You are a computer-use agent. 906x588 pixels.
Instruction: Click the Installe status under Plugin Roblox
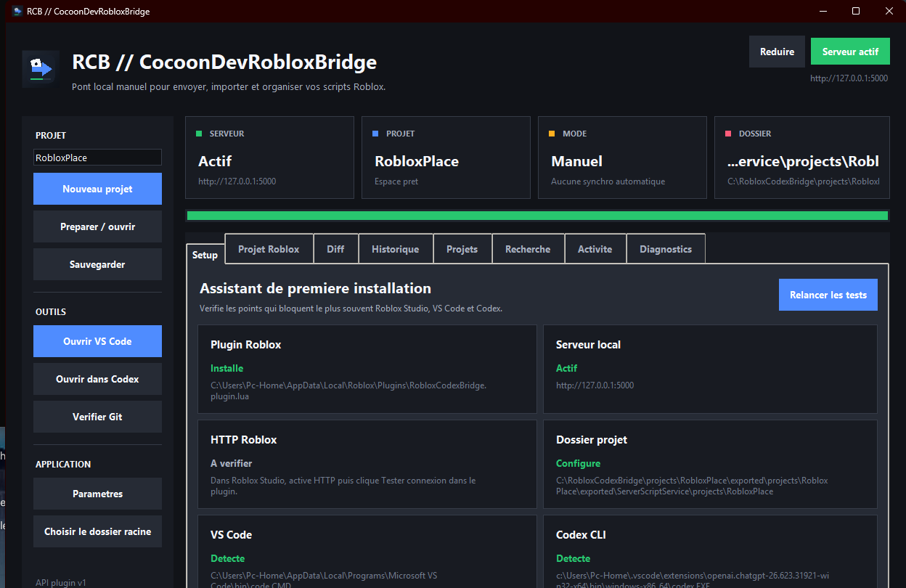coord(226,368)
